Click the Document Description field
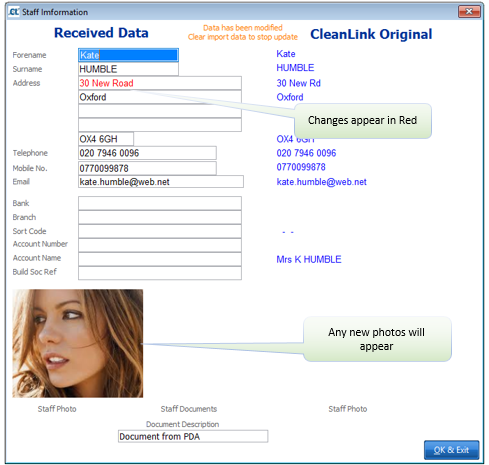The image size is (489, 465). pyautogui.click(x=193, y=436)
